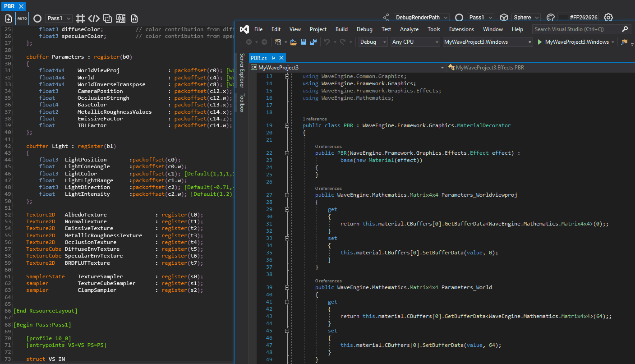The width and height of the screenshot is (635, 364).
Task: Open the Debug menu in Visual Studio
Action: click(364, 29)
